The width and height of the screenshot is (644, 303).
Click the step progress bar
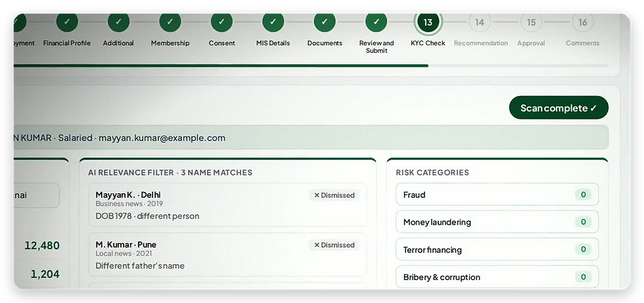[311, 65]
